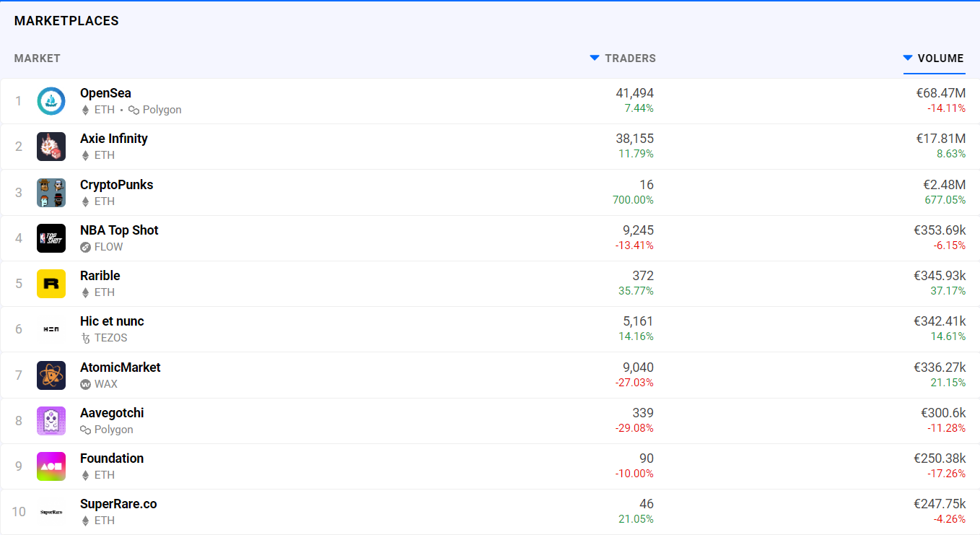Open the OpenSea marketplace link
This screenshot has height=535, width=980.
coord(105,93)
